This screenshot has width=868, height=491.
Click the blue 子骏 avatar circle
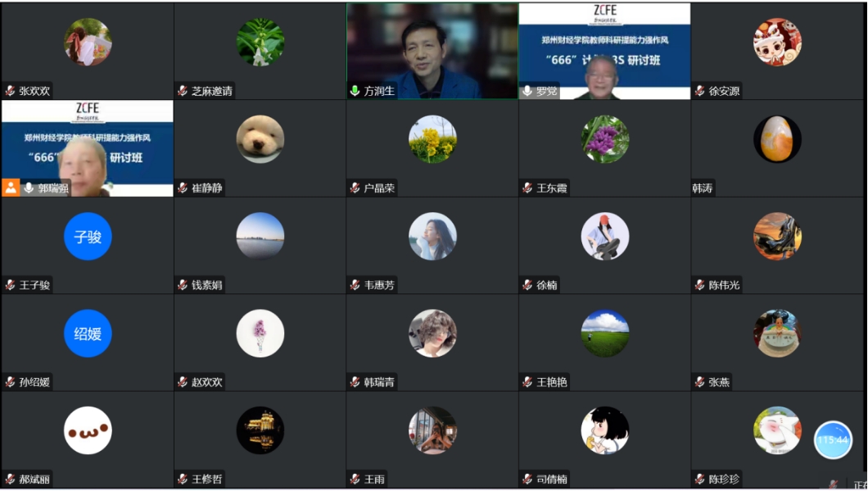pyautogui.click(x=88, y=237)
